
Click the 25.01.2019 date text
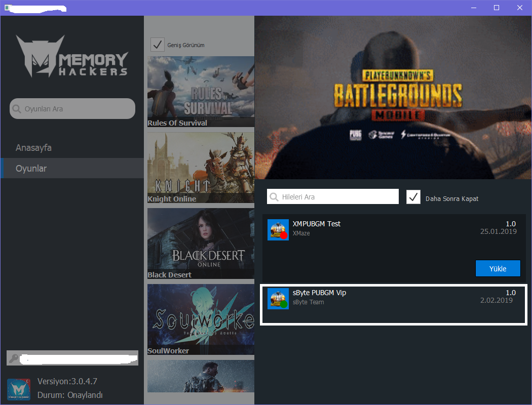pos(499,231)
